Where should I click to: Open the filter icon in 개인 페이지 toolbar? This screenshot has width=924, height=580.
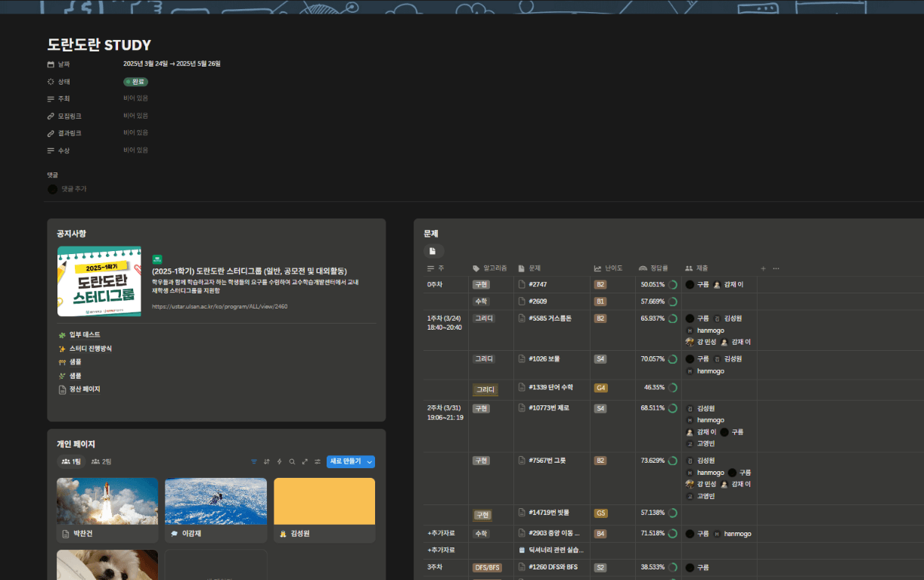pos(254,461)
